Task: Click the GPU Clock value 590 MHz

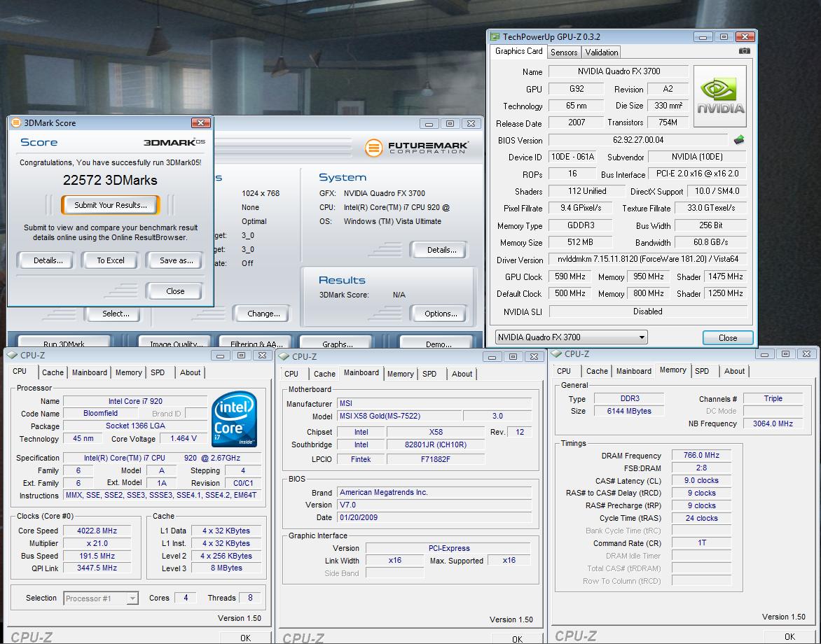Action: (570, 276)
